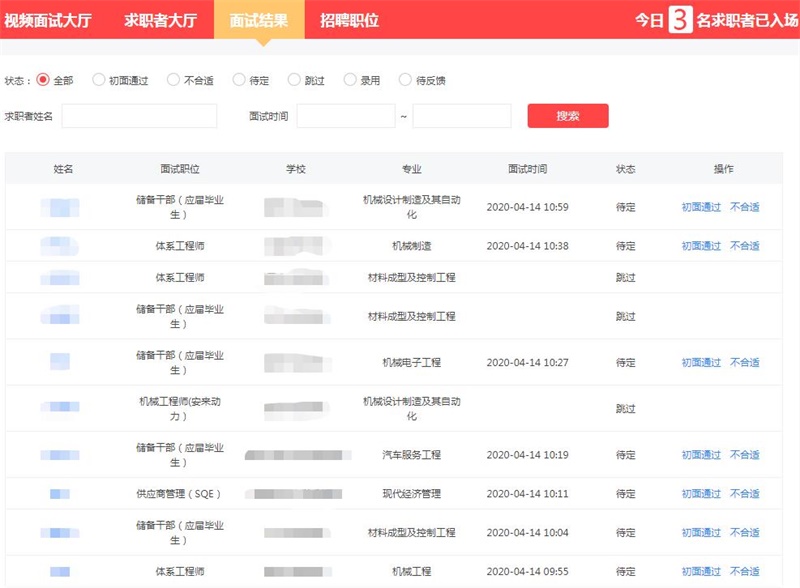Select the 不合适 status radio button

[173, 80]
